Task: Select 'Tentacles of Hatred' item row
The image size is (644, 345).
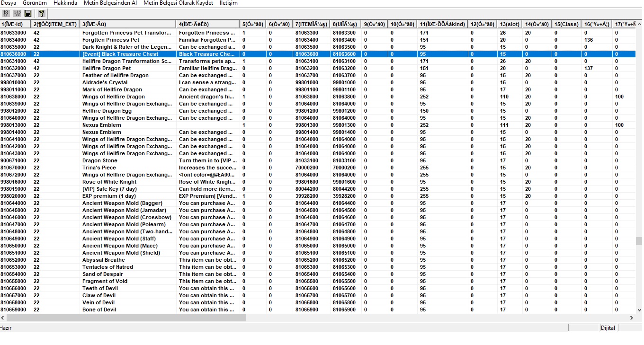Action: [317, 267]
